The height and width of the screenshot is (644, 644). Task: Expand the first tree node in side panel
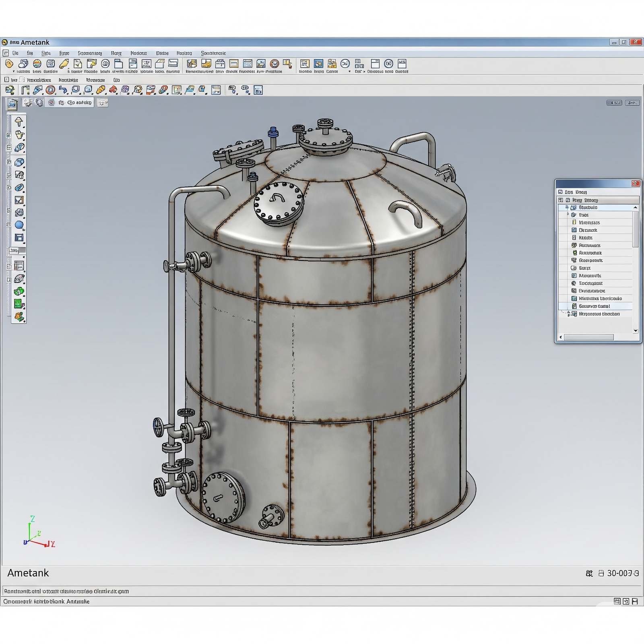coord(567,208)
